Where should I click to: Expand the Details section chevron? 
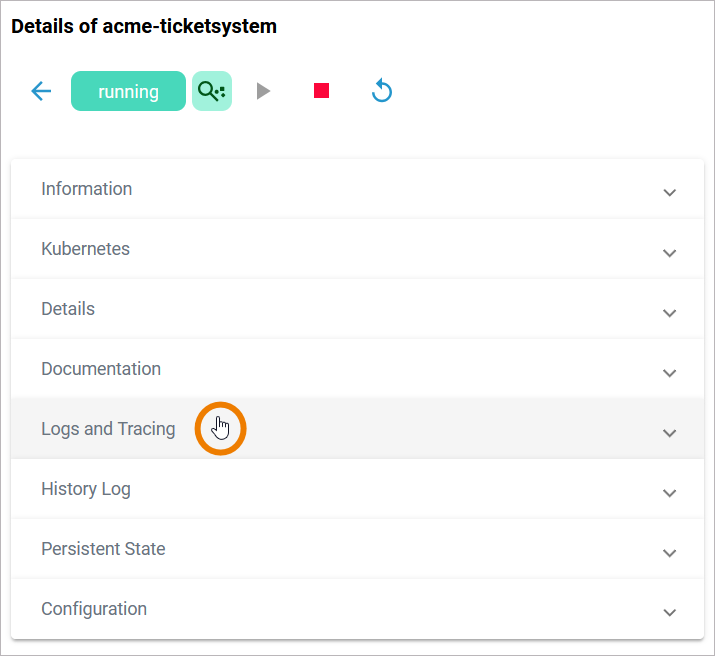pyautogui.click(x=670, y=312)
